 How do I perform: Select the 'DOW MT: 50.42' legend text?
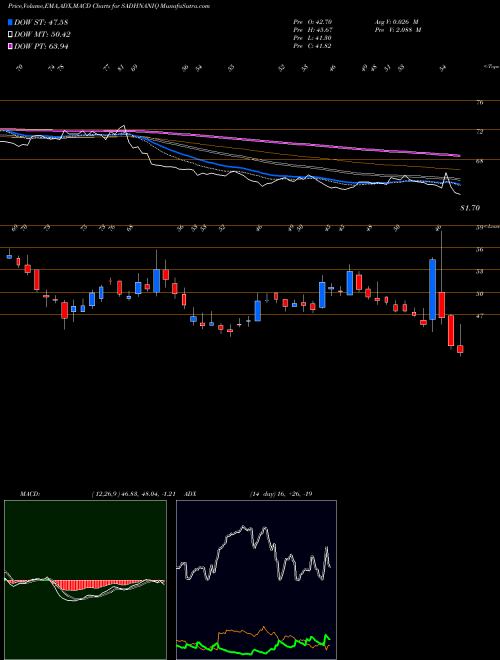pyautogui.click(x=42, y=35)
